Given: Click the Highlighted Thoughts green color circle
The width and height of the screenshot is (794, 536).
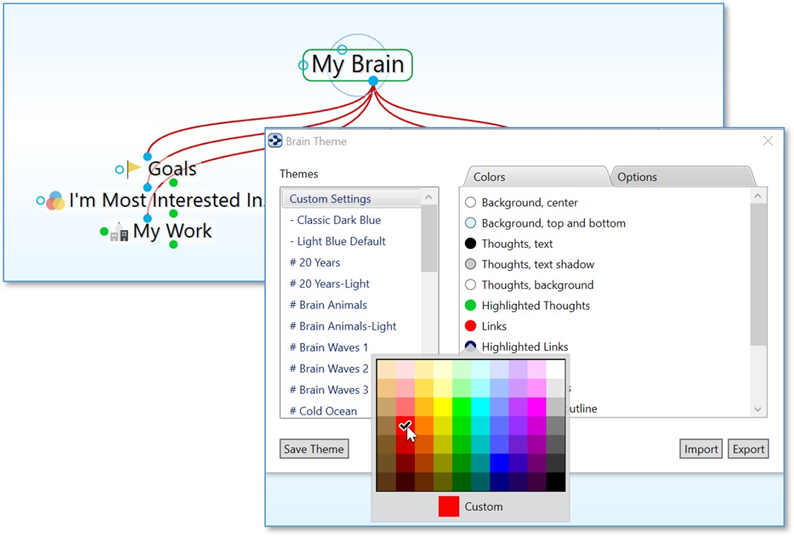Looking at the screenshot, I should click(470, 305).
